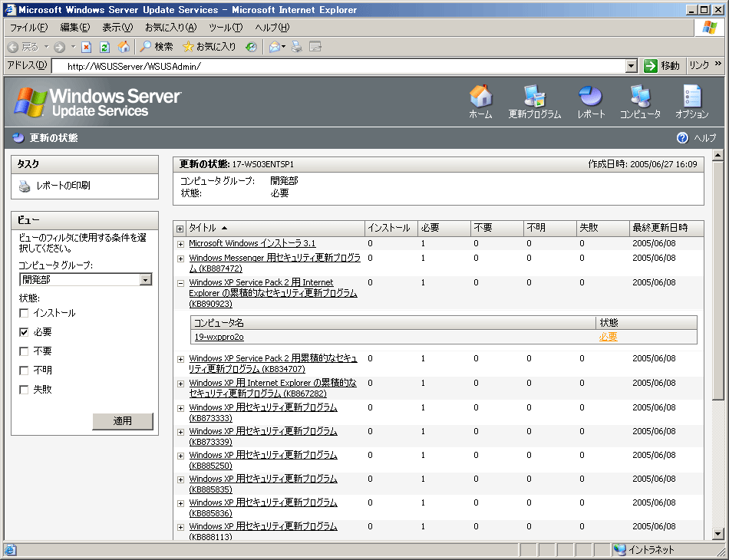
Task: Click the IE edit page toolbar icon
Action: (315, 47)
